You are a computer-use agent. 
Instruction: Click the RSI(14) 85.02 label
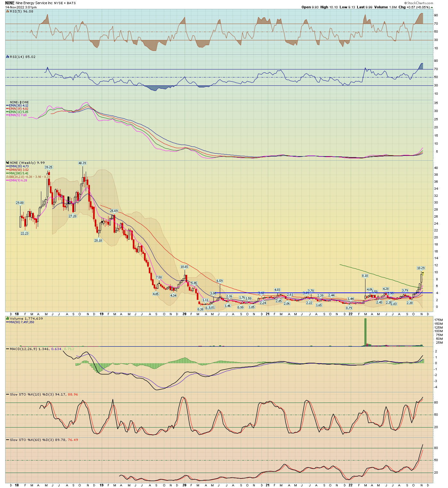coord(23,57)
